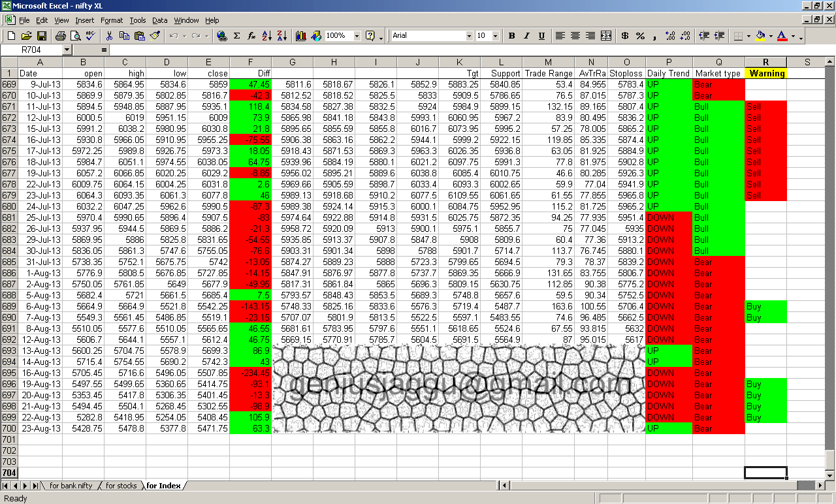Toggle Bold formatting

click(x=511, y=36)
